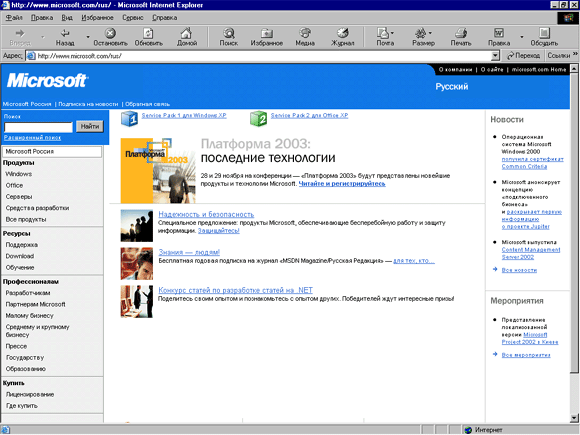This screenshot has height=435, width=580.
Task: Open the Правка toolbar dropdown arrow
Action: (x=522, y=37)
